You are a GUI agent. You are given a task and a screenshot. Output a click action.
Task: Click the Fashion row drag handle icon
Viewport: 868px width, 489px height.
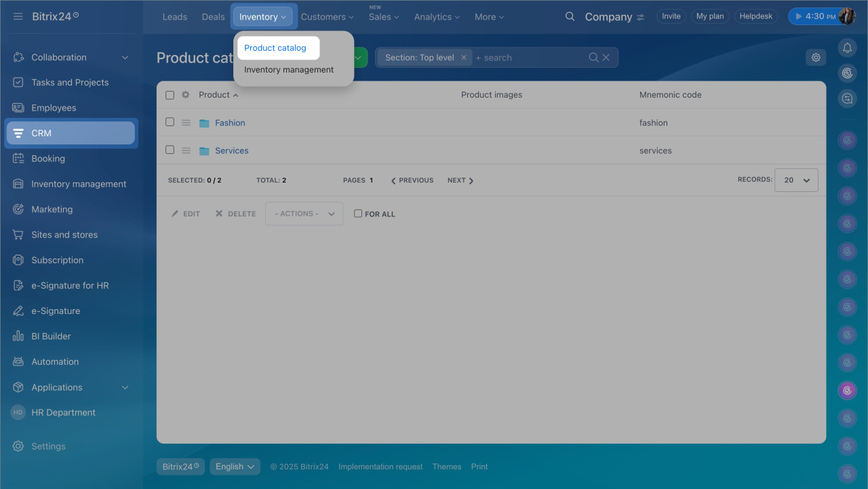click(x=186, y=123)
